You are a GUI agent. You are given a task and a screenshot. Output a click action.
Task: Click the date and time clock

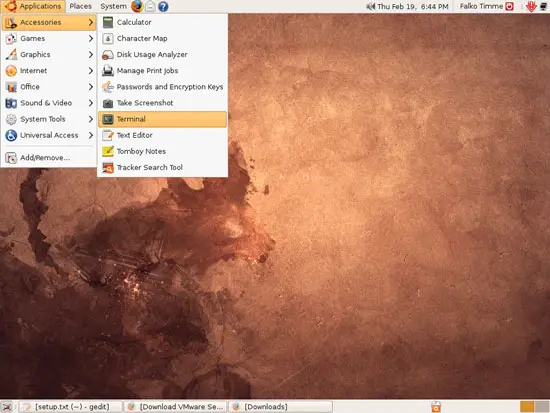pos(413,6)
